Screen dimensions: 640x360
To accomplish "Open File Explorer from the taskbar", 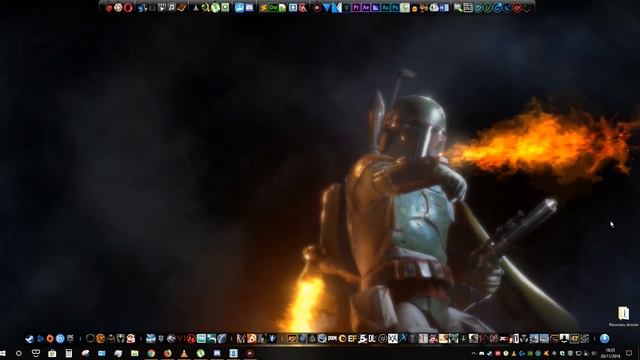I will pos(135,353).
